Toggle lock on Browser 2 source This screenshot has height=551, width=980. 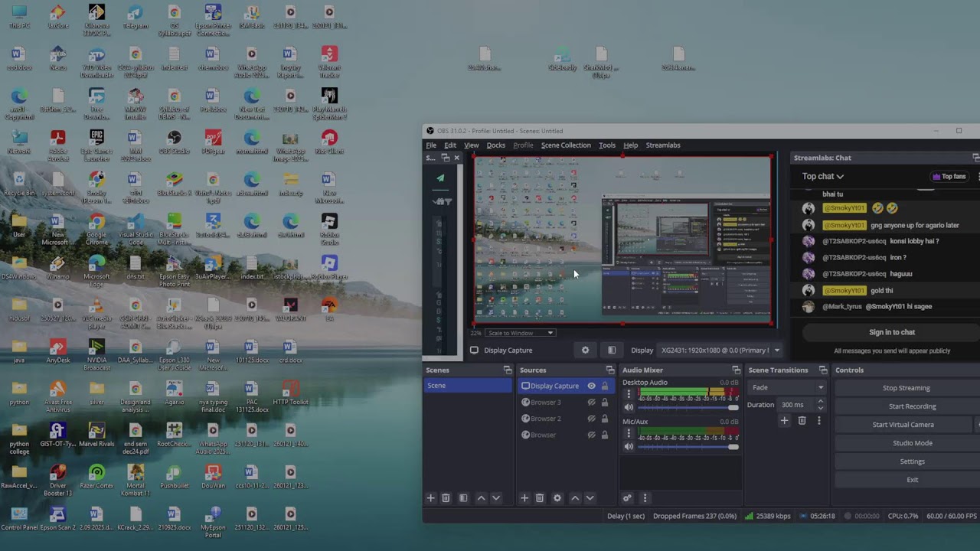pos(605,419)
